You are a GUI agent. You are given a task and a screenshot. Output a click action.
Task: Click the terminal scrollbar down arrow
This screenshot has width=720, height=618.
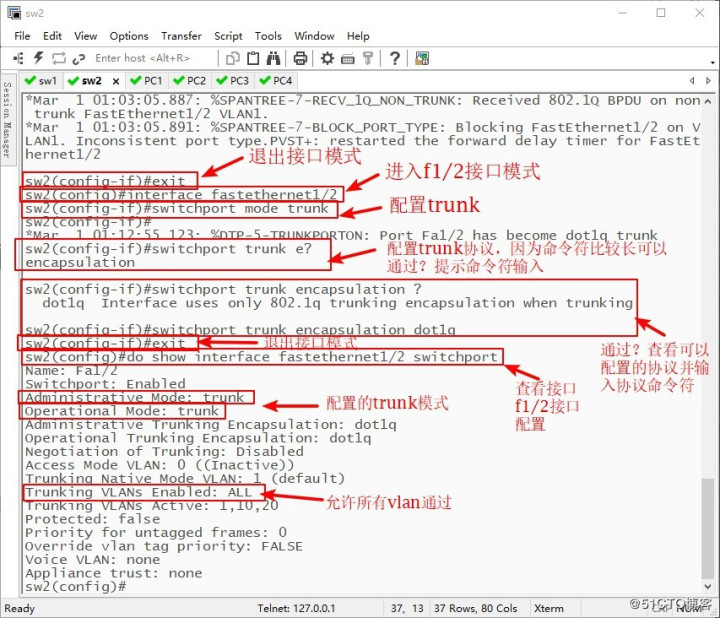(708, 586)
